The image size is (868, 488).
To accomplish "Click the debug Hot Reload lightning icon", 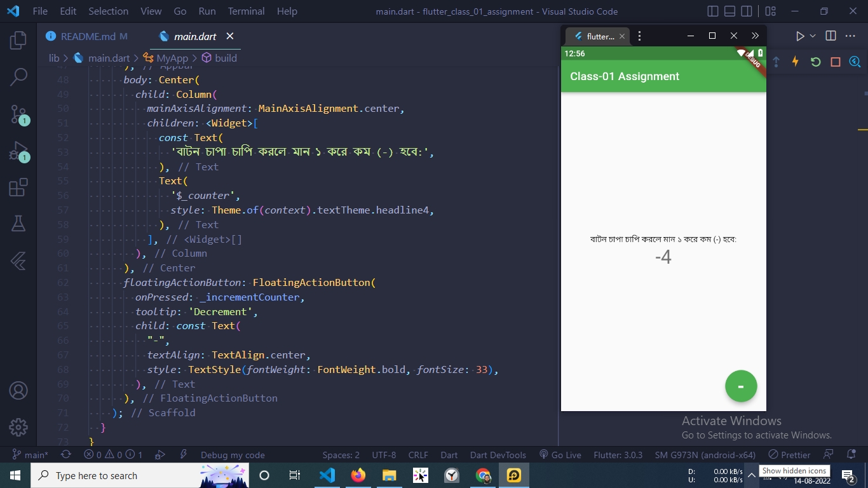I will click(x=795, y=62).
